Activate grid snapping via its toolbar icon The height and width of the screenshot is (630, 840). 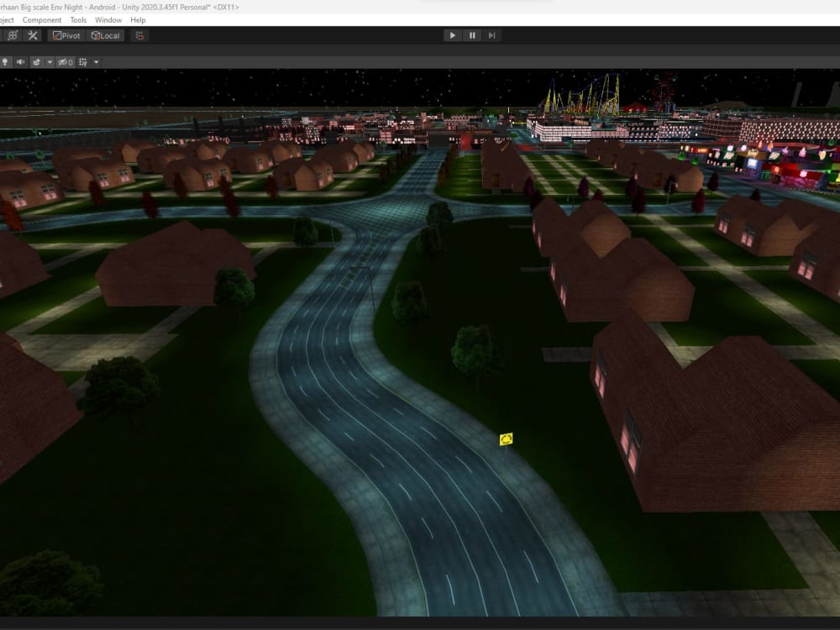[141, 35]
